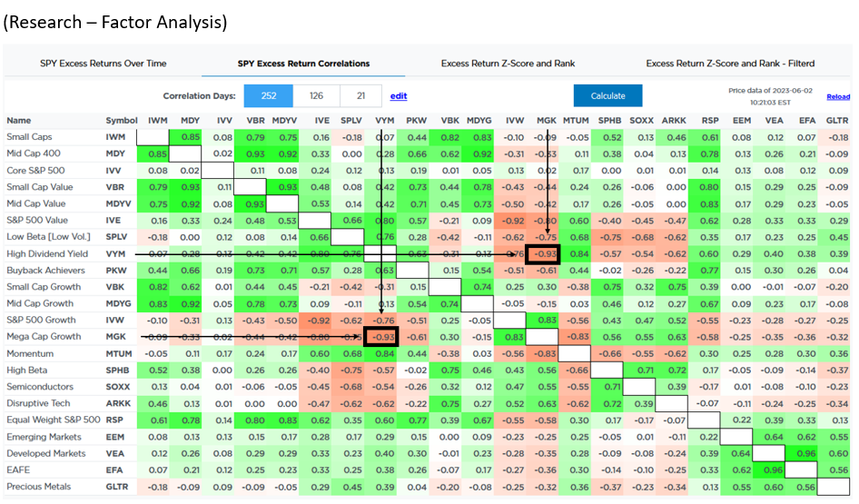Click the IVV column header

[x=224, y=121]
